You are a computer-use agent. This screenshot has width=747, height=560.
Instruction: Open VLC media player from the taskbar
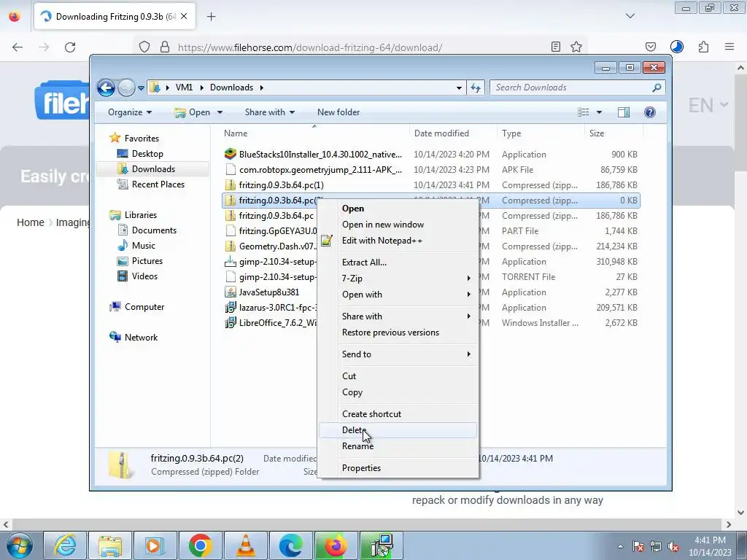click(246, 545)
